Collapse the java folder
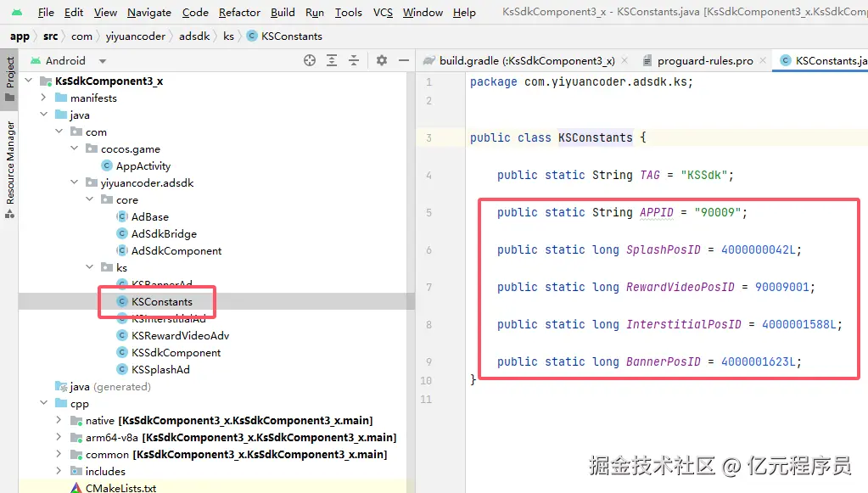 (44, 115)
